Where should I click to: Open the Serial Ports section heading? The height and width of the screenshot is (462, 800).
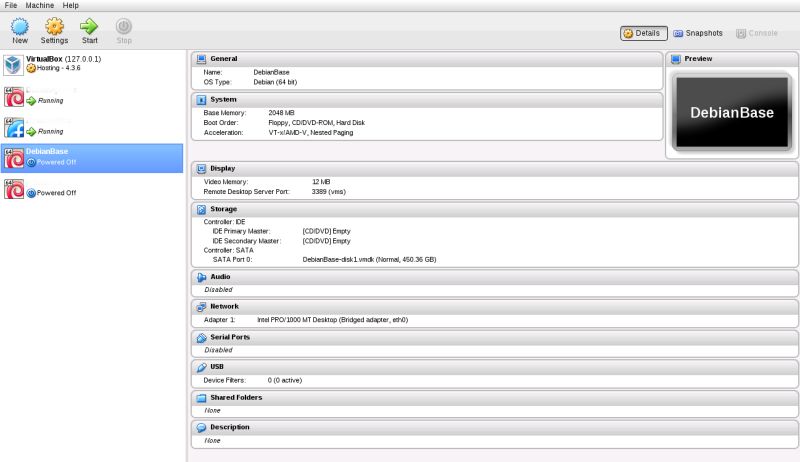click(230, 337)
